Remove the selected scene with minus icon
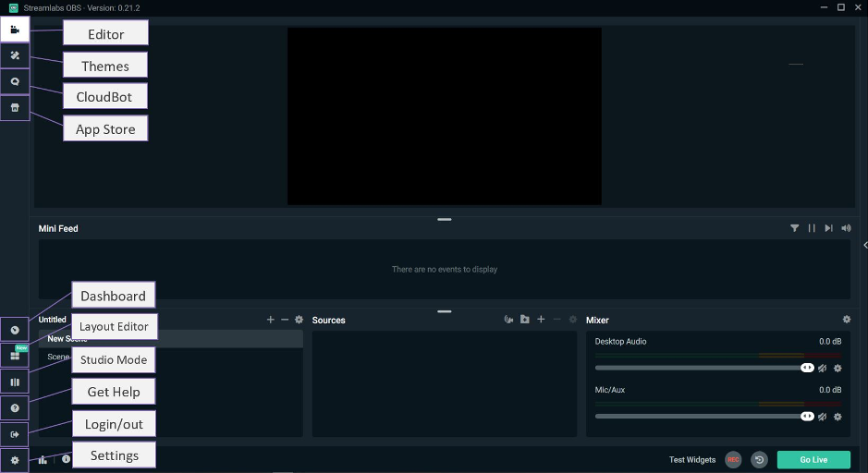 [x=285, y=320]
